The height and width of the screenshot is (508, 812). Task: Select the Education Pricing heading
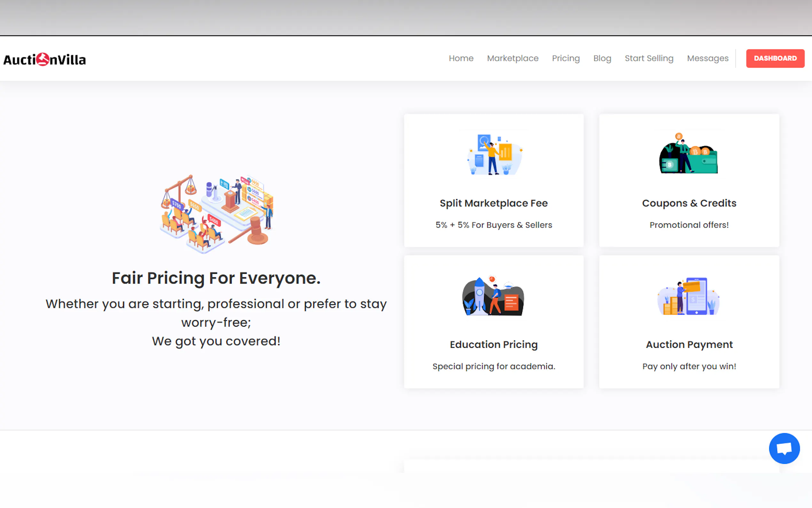(494, 345)
